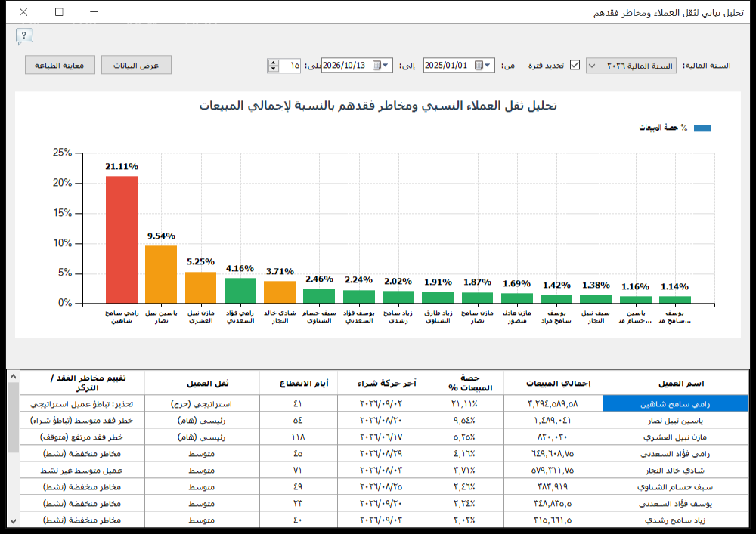Screen dimensions: 756x534
Task: Increase the top customers count spinner
Action: tap(274, 62)
